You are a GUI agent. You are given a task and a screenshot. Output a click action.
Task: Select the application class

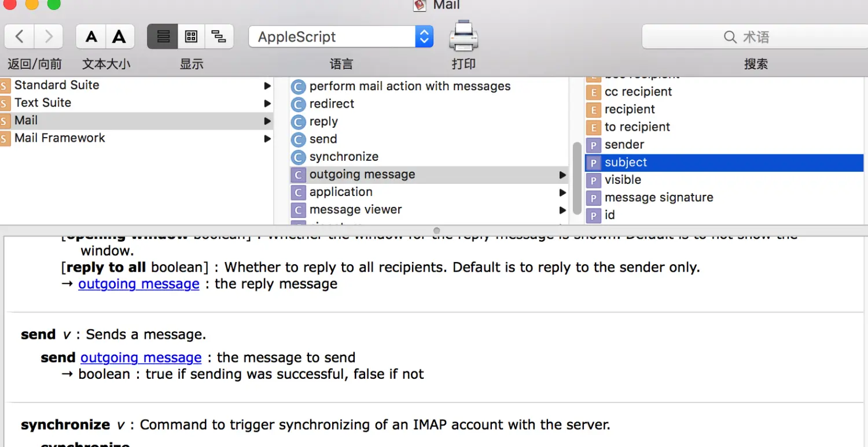[x=429, y=192]
